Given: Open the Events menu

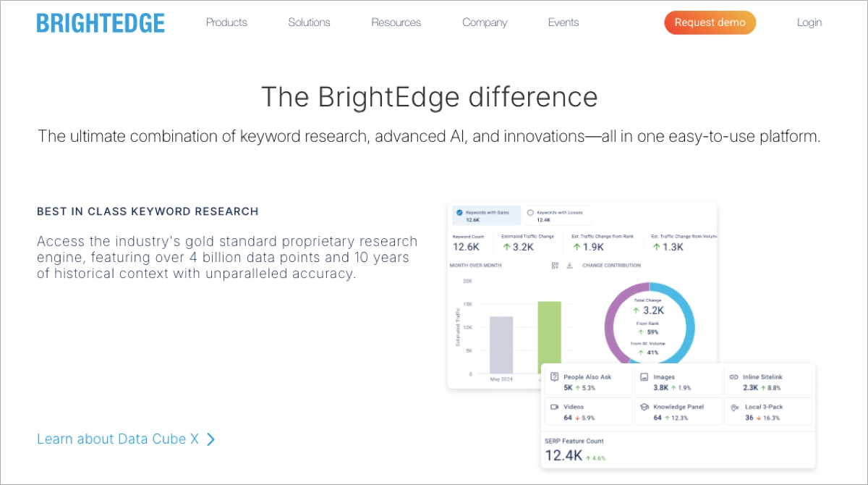Looking at the screenshot, I should point(563,22).
